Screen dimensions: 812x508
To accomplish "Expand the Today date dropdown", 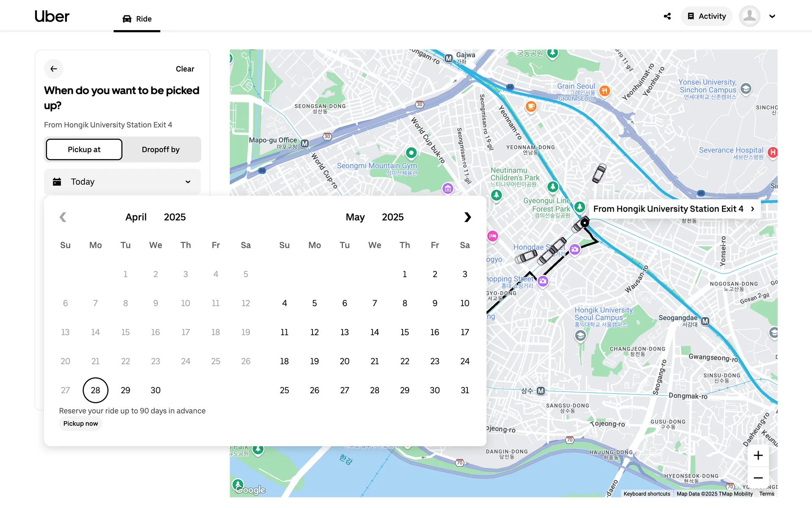I will coord(122,182).
